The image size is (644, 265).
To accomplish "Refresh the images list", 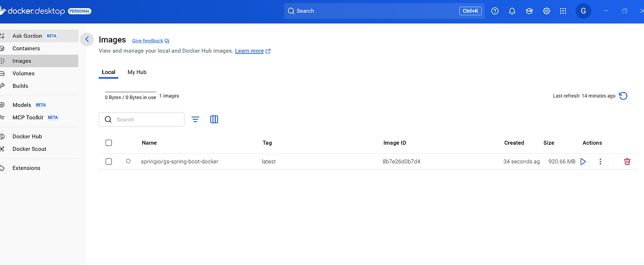I will [x=623, y=96].
